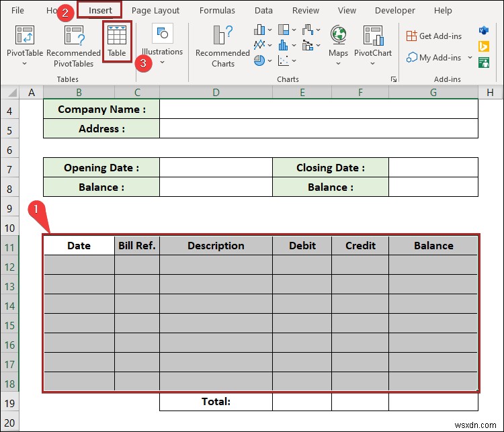Open the Charts dialog launcher
The width and height of the screenshot is (504, 432).
click(393, 79)
